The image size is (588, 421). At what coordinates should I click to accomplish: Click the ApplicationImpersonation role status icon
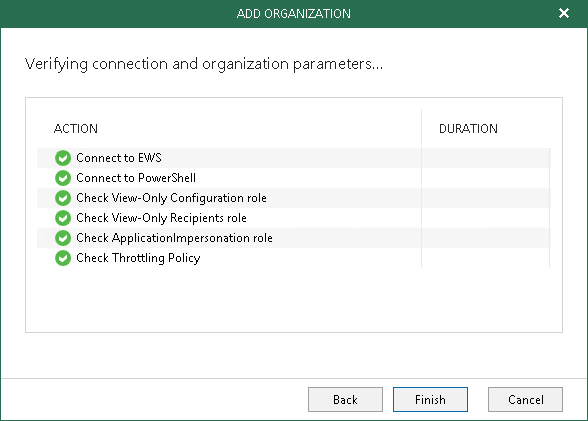[x=63, y=238]
